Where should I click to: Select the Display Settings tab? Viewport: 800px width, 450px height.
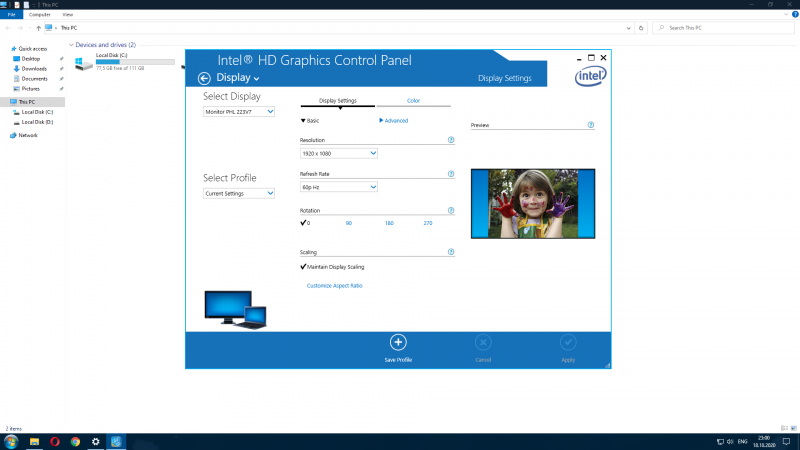[337, 101]
